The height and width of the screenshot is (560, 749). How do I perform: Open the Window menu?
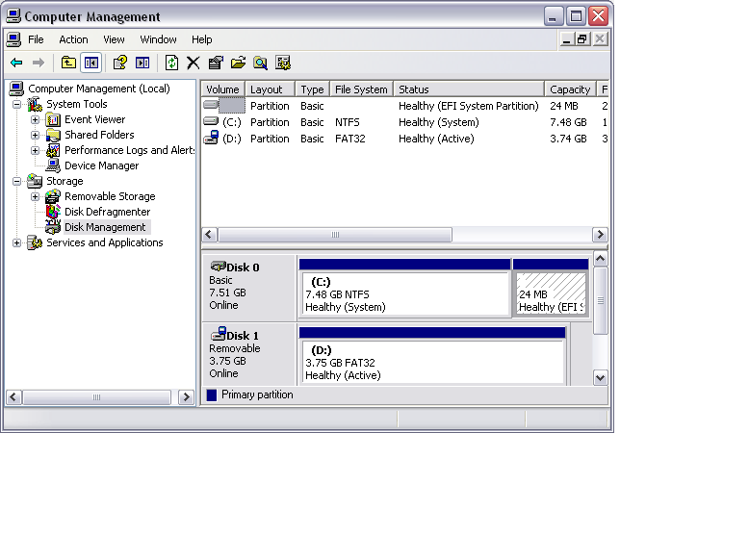[x=158, y=39]
